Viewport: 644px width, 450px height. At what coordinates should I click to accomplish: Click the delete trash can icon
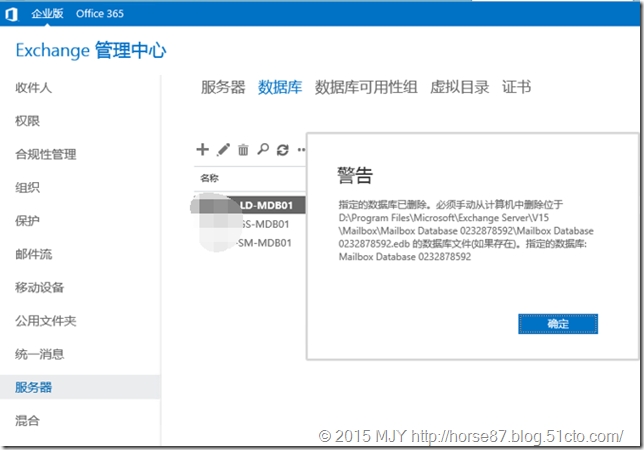point(243,150)
